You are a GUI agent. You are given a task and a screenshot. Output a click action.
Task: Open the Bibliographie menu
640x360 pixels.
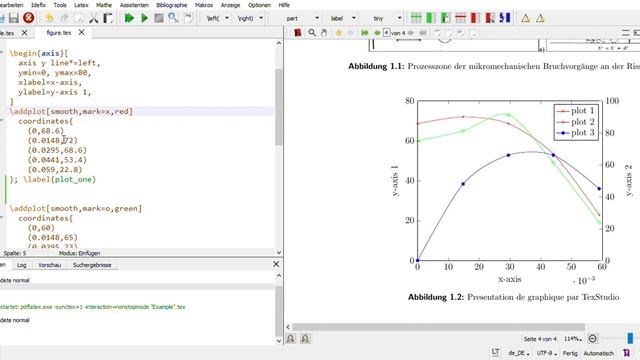click(172, 5)
